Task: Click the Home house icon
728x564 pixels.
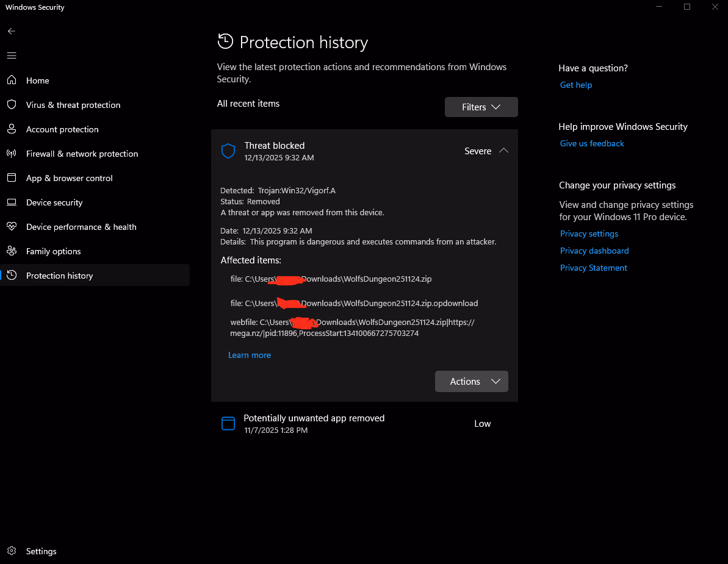Action: 12,80
